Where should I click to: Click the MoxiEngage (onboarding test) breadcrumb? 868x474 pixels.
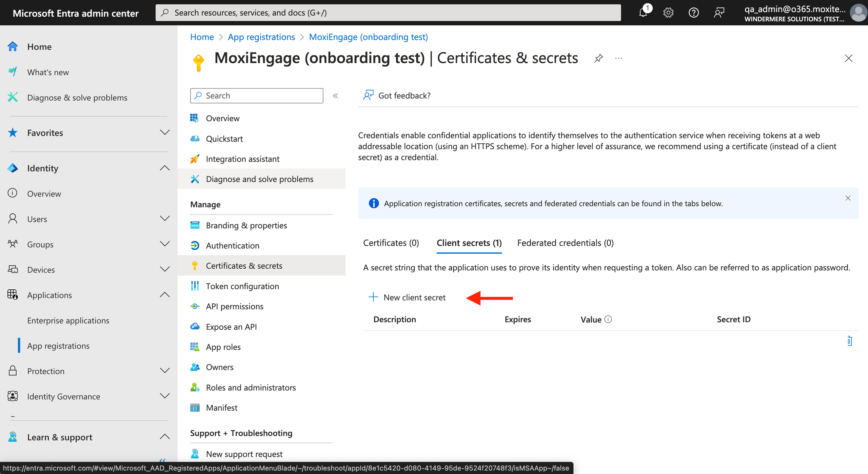[368, 37]
